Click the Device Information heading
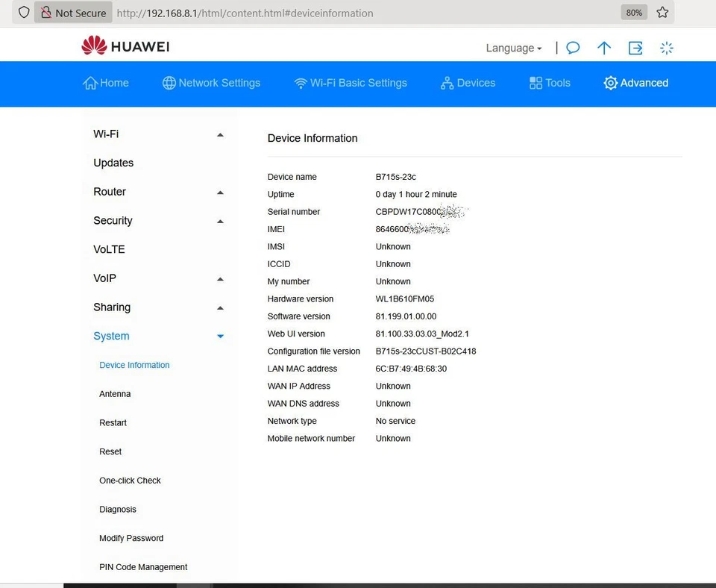The width and height of the screenshot is (716, 588). (313, 138)
